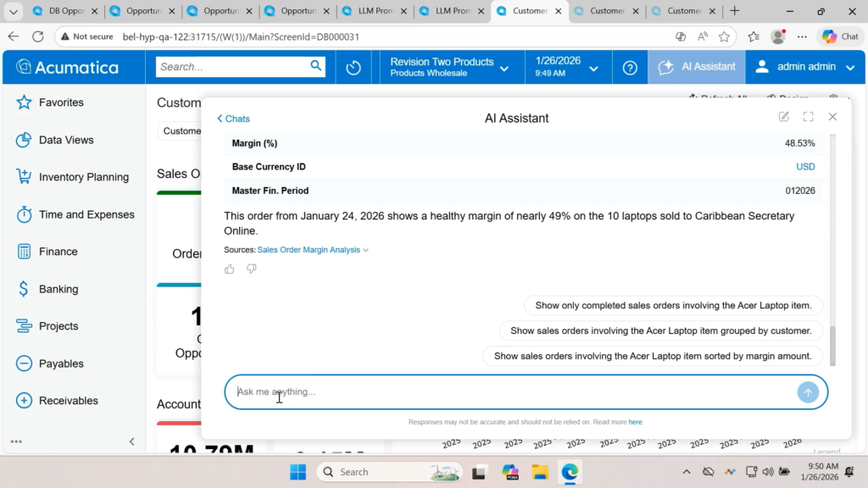Viewport: 868px width, 488px height.
Task: Click the thumbs up feedback icon
Action: coord(230,269)
